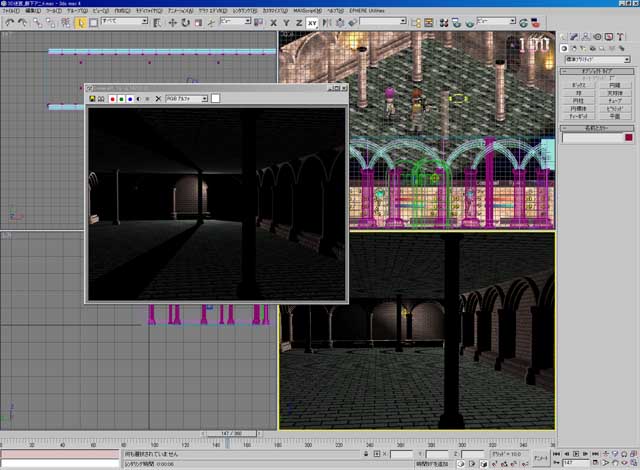The image size is (640, 470).
Task: Open the MAXScript menu
Action: pos(307,11)
